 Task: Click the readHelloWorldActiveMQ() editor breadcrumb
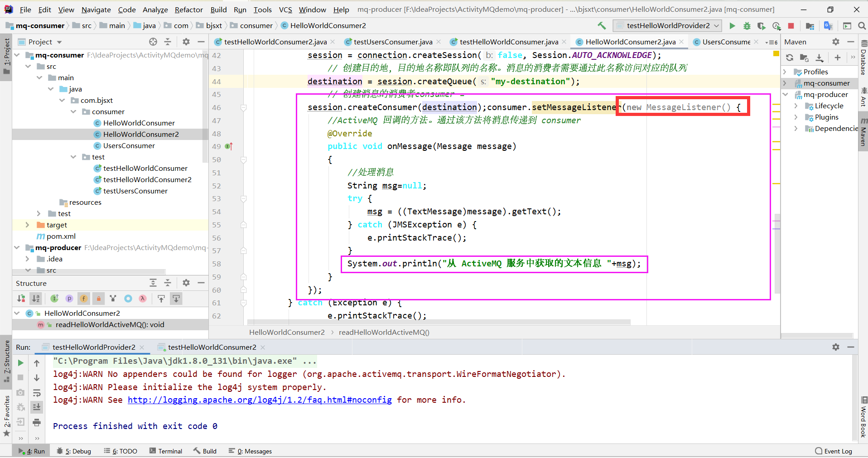point(384,332)
